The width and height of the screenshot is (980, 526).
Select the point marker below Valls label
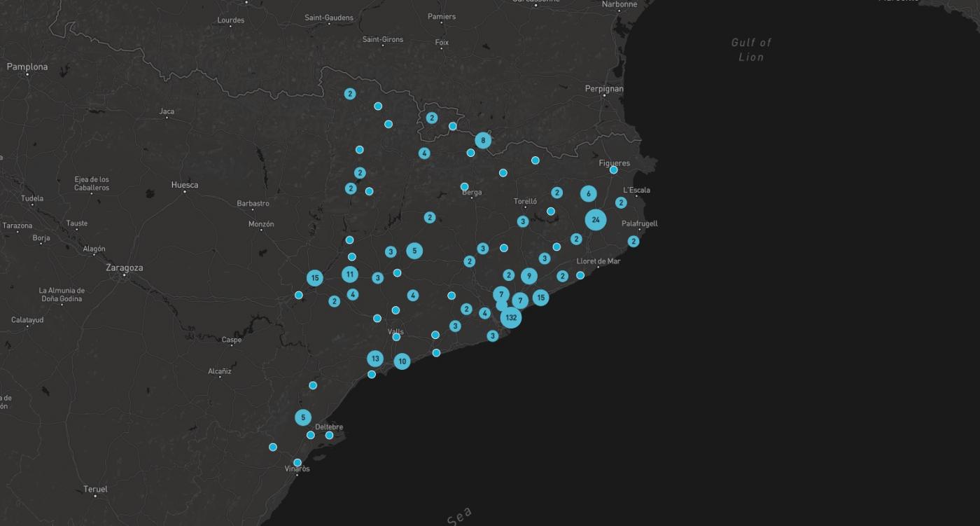click(396, 337)
